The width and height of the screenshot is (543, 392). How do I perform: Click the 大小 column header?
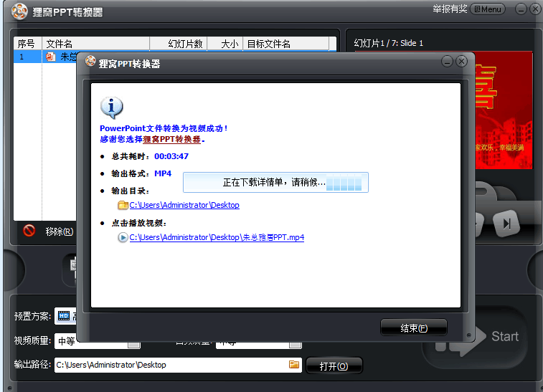225,44
